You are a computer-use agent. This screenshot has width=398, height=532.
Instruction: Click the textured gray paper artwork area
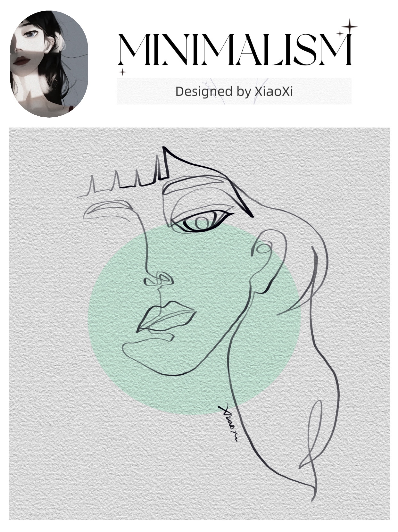(199, 324)
